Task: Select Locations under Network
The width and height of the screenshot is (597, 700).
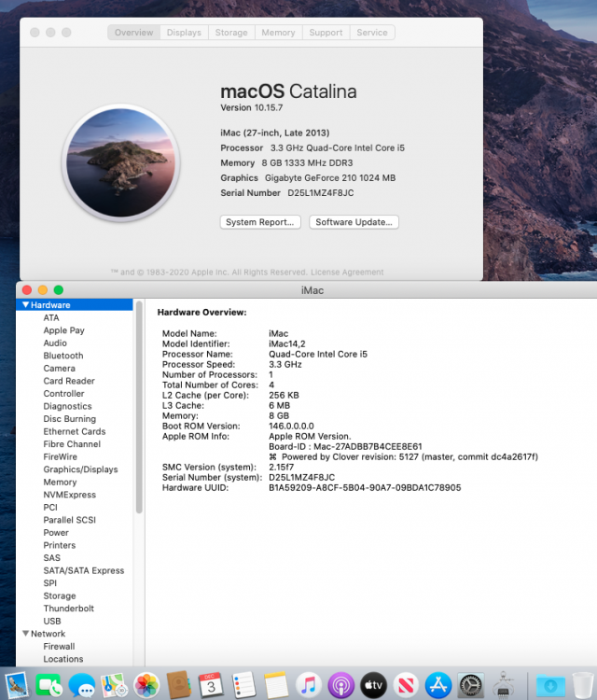Action: tap(63, 659)
